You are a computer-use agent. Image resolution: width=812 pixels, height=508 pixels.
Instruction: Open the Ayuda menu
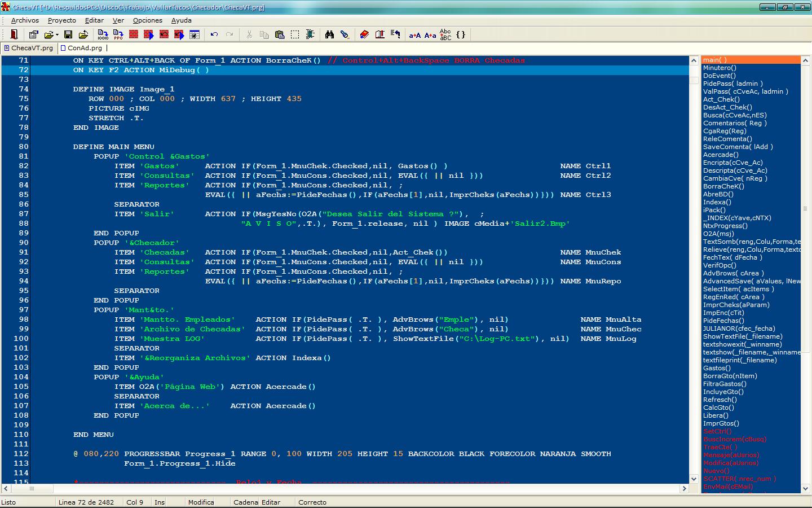[x=182, y=20]
